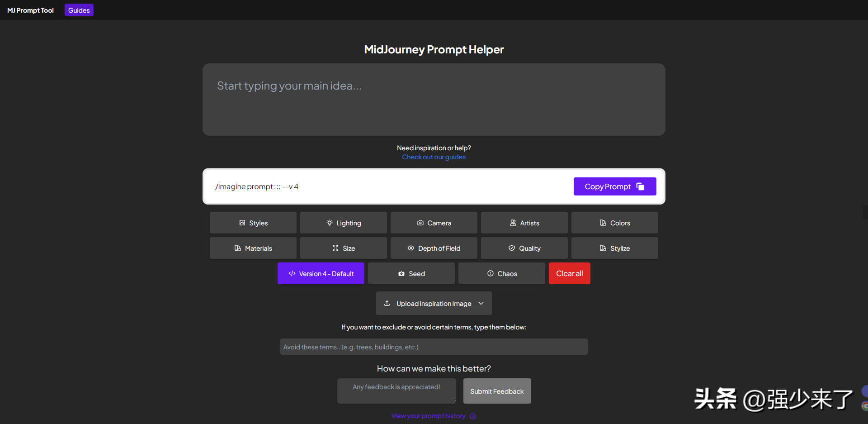Click the Camera icon

click(420, 223)
